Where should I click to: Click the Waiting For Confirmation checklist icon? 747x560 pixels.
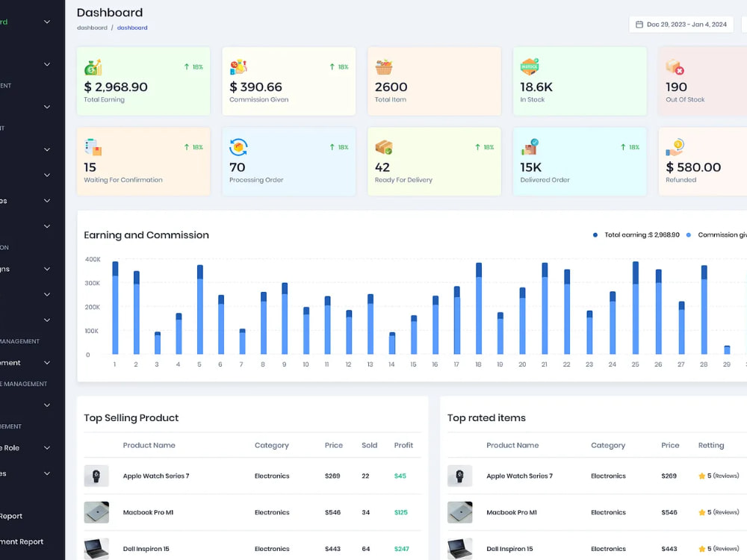click(93, 147)
